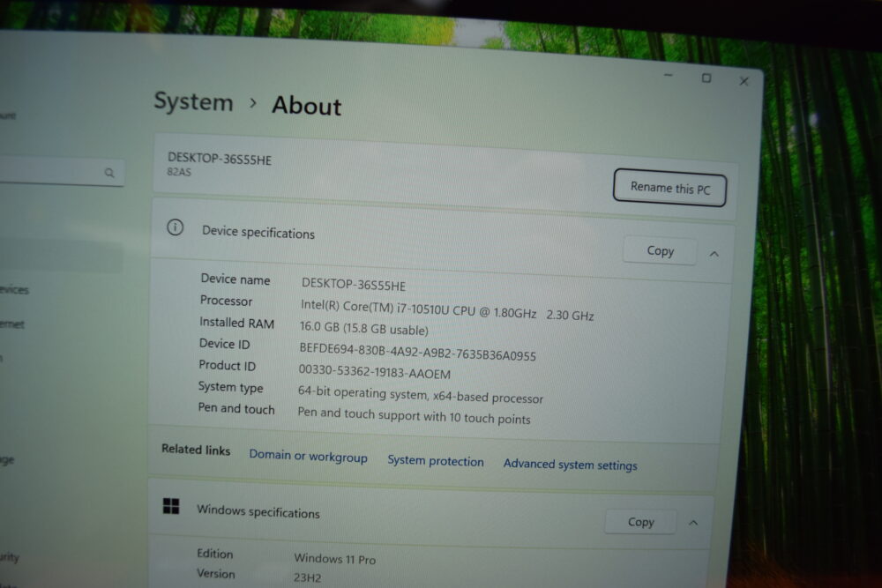
Task: Select the Pen and touch support value
Action: coord(414,416)
